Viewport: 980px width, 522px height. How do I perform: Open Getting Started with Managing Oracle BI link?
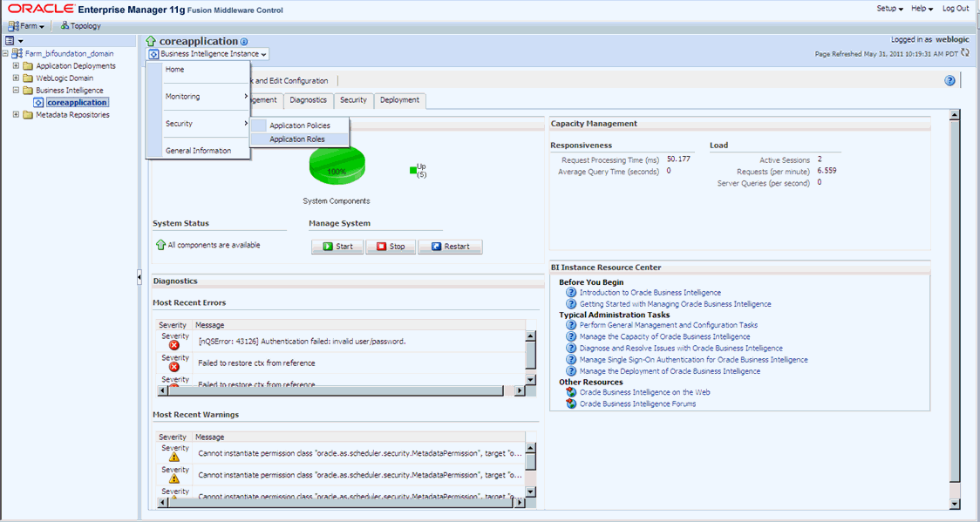(x=675, y=304)
